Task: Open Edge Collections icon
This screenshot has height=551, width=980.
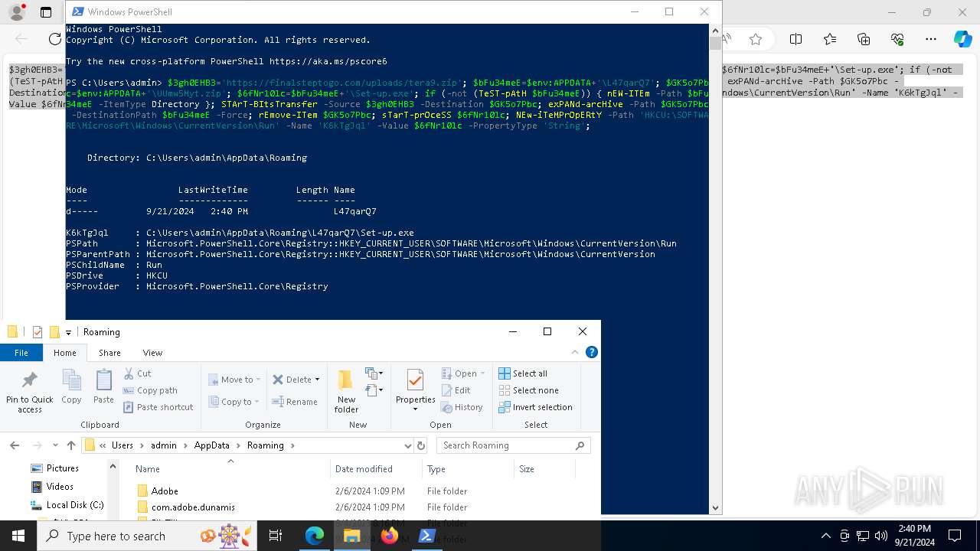Action: coord(864,39)
